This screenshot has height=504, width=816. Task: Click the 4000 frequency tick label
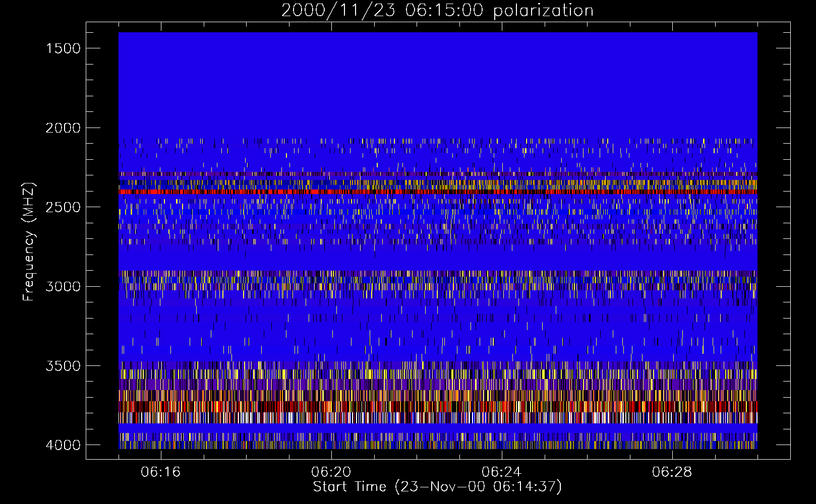pos(63,445)
